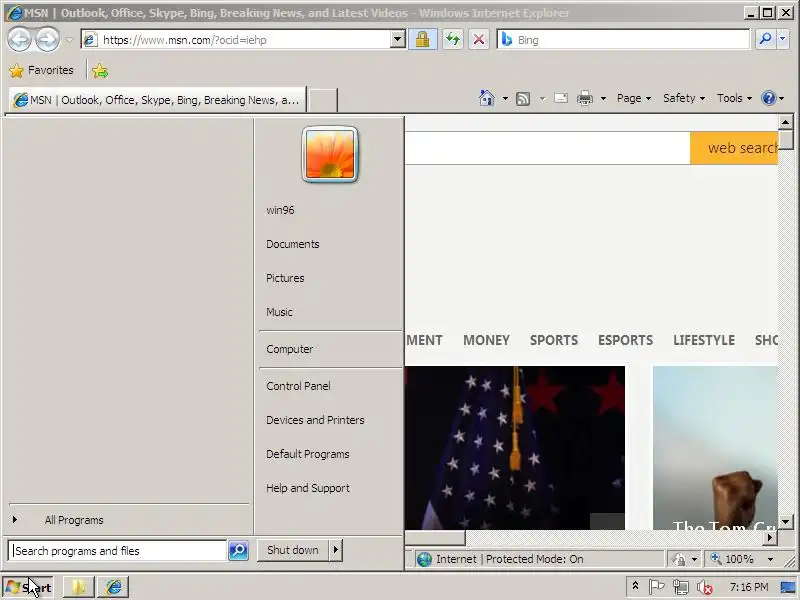Click the magnifier Search button in toolbar

coord(765,39)
